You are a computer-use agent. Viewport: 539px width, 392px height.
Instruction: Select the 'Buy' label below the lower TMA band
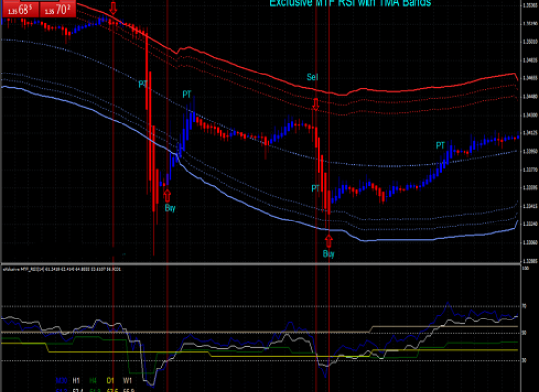[329, 254]
